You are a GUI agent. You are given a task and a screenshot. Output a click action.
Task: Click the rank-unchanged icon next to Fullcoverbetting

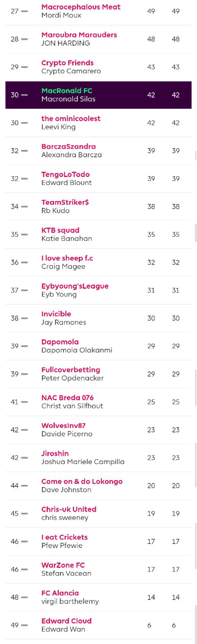point(24,374)
